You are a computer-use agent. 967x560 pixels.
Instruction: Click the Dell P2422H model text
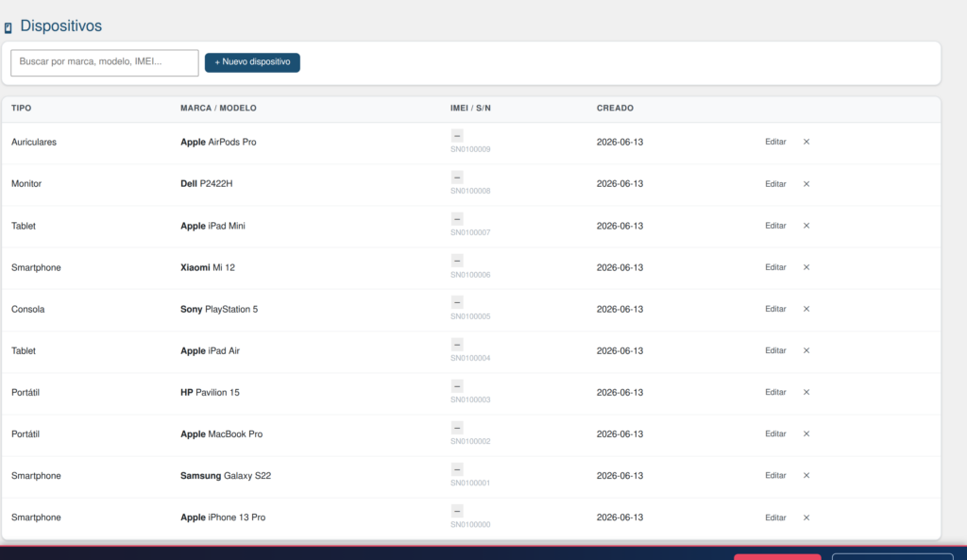click(x=207, y=184)
